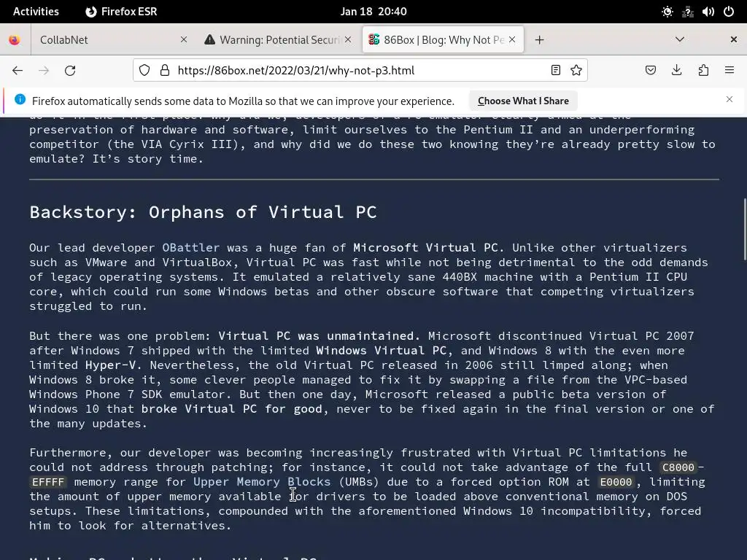Switch to the Warning: Potential Security tab

click(278, 40)
